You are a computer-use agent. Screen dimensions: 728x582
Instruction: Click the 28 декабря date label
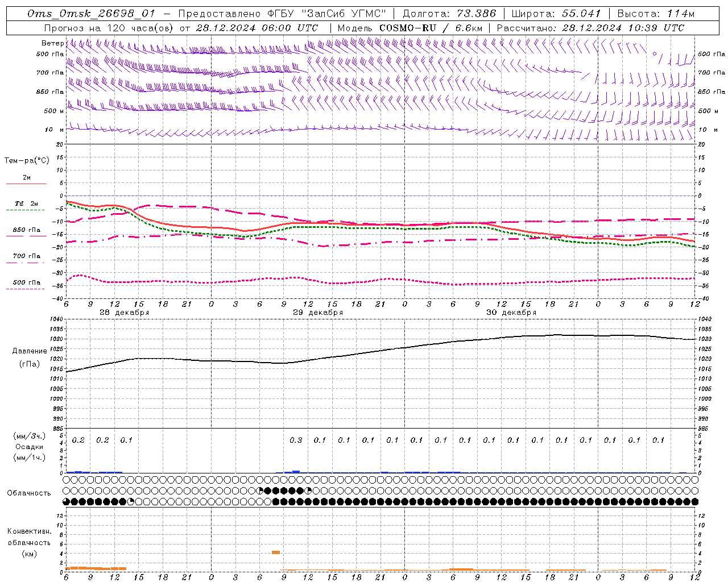pyautogui.click(x=125, y=313)
